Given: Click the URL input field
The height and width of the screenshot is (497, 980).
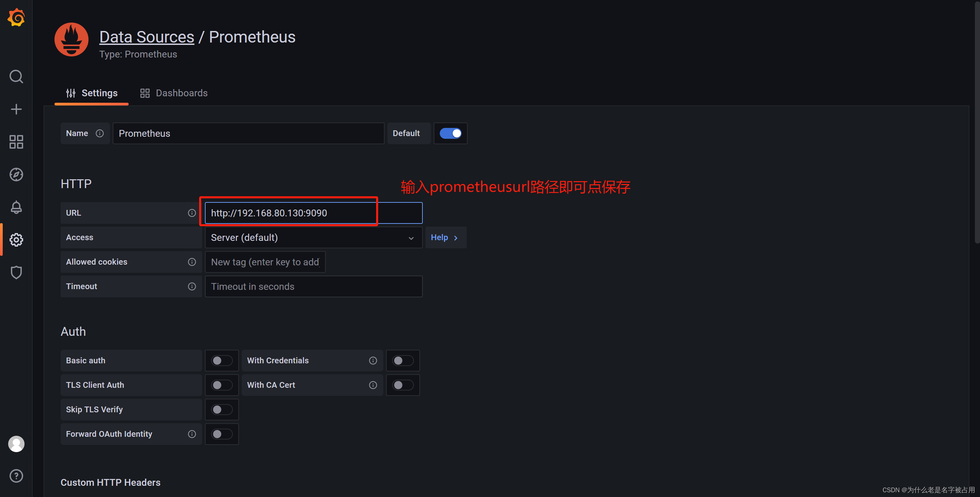Looking at the screenshot, I should click(x=314, y=213).
